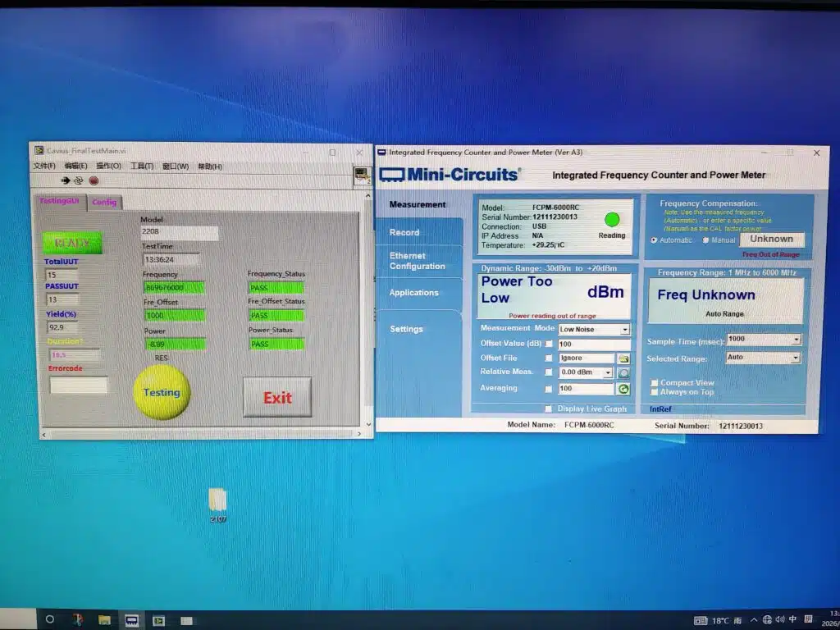The image size is (840, 630).
Task: Open the 文件(F) menu
Action: pyautogui.click(x=44, y=166)
